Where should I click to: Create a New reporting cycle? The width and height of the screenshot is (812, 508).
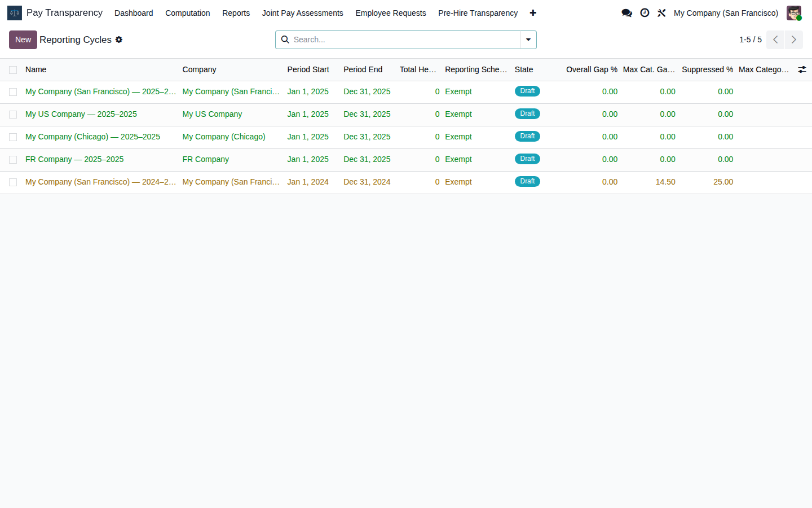[x=23, y=40]
